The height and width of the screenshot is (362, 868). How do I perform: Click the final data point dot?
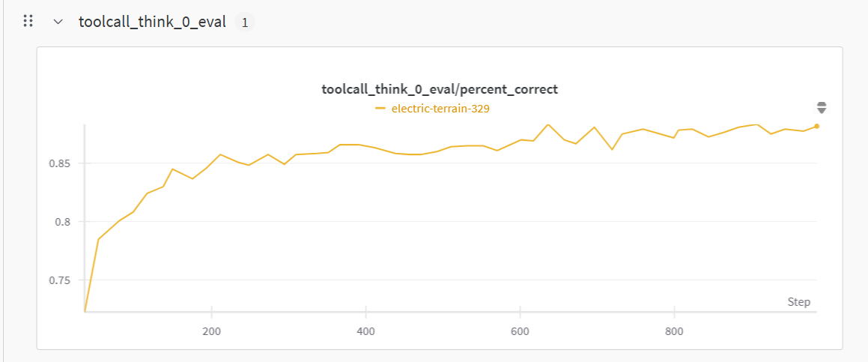(816, 126)
